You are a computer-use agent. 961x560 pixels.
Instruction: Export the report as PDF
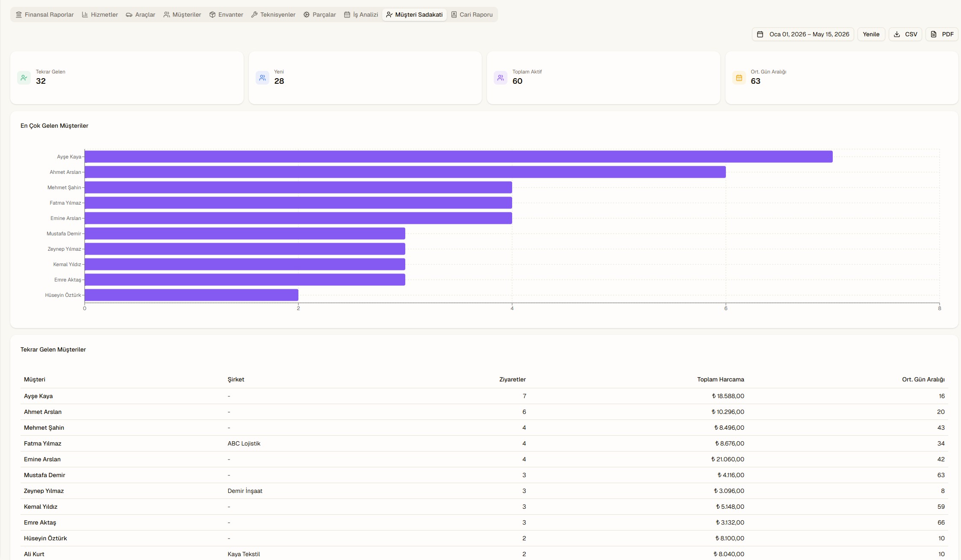coord(942,34)
